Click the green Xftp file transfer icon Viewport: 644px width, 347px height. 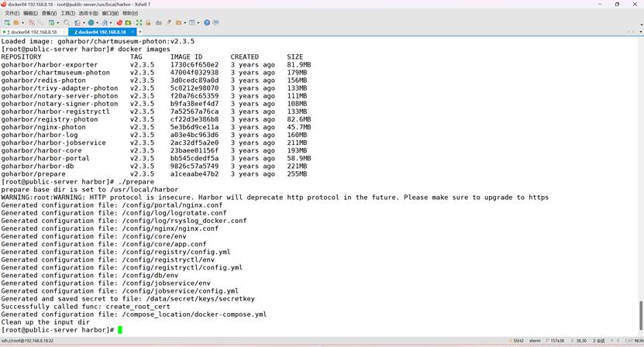(128, 22)
